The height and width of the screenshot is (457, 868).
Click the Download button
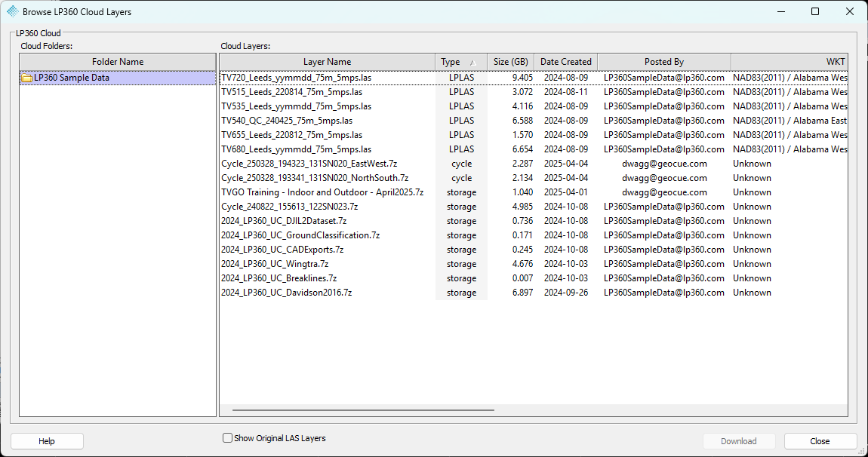coord(738,441)
